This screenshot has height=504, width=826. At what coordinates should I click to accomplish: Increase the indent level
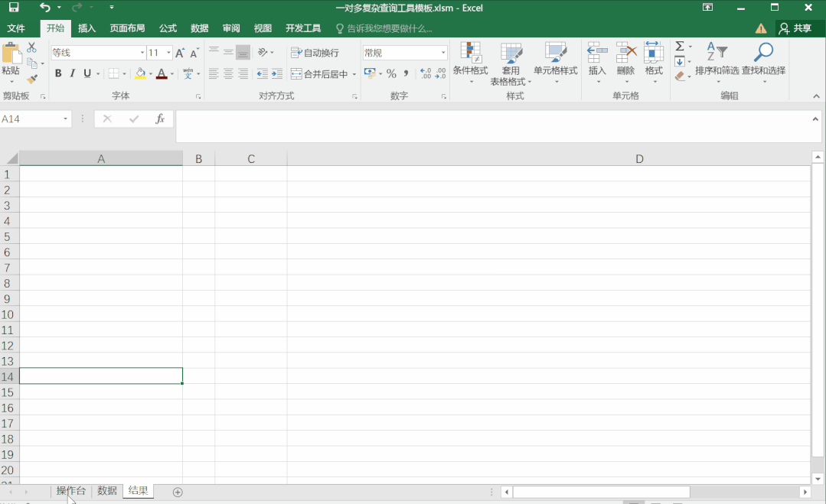click(277, 73)
